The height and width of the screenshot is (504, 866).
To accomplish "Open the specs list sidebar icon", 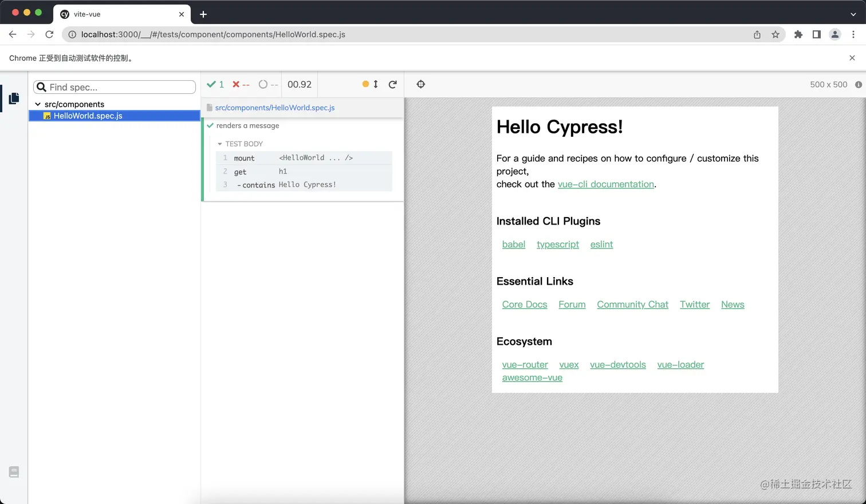I will [14, 99].
